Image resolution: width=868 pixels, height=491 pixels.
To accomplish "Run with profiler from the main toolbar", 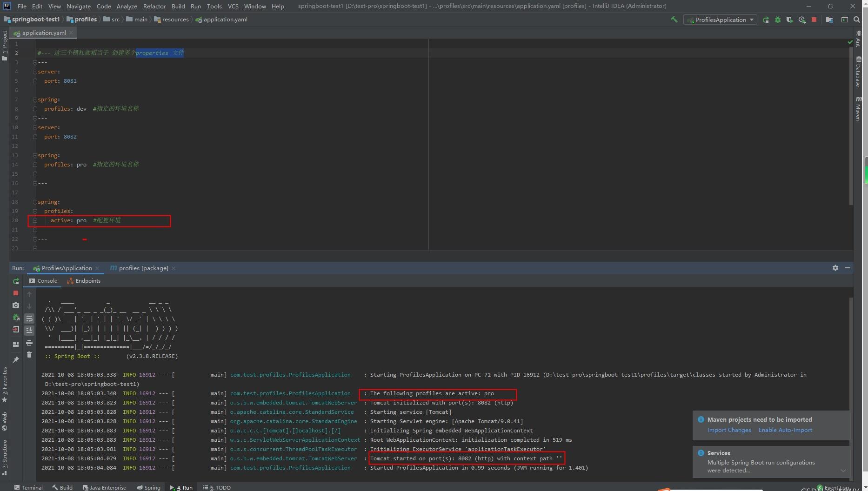I will [802, 20].
